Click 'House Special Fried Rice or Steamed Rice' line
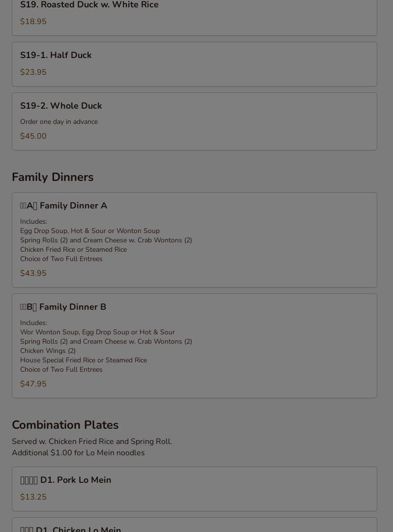This screenshot has width=393, height=532. pos(84,360)
